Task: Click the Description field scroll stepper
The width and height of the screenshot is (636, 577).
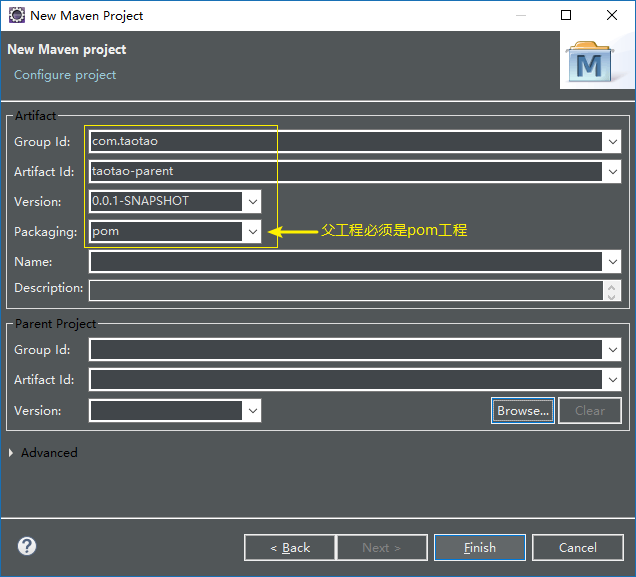Action: point(612,291)
